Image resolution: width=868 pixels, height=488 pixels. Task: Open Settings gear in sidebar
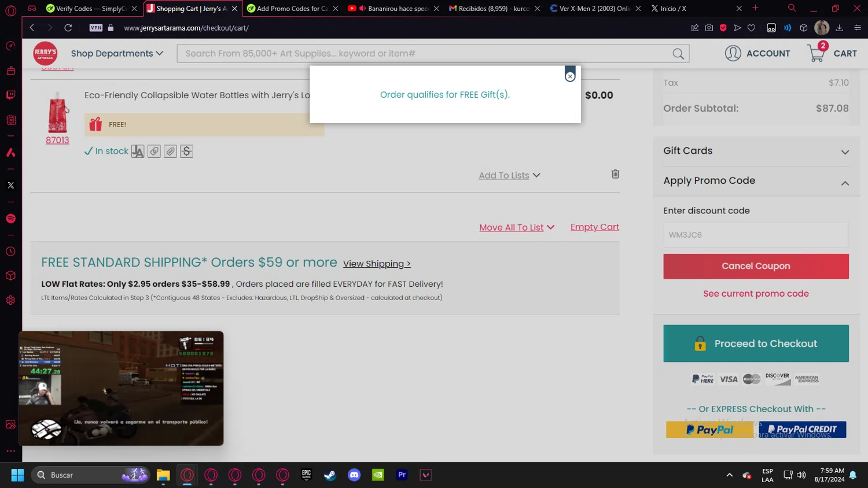point(10,301)
